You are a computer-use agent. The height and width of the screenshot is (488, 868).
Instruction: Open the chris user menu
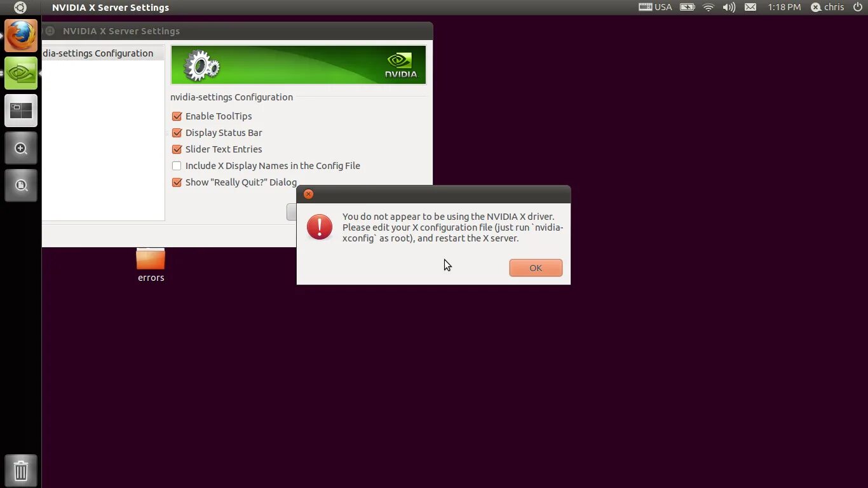pyautogui.click(x=827, y=8)
